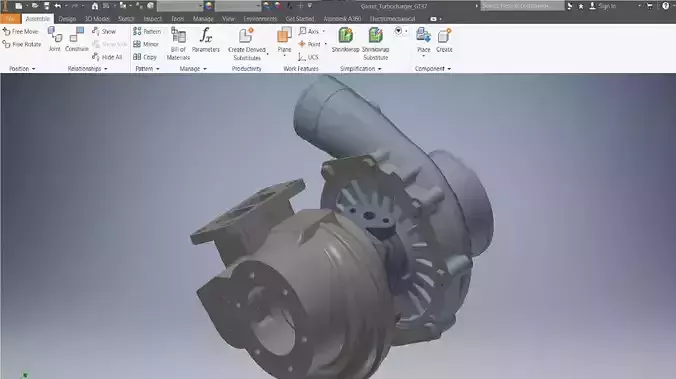
Task: Click the favorites star icon
Action: click(581, 6)
